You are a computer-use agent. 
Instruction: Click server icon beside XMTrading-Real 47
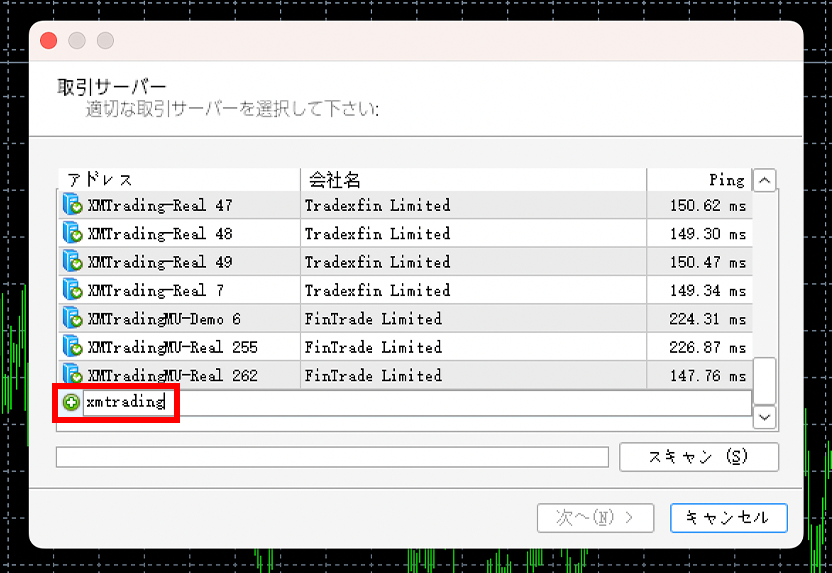(72, 206)
